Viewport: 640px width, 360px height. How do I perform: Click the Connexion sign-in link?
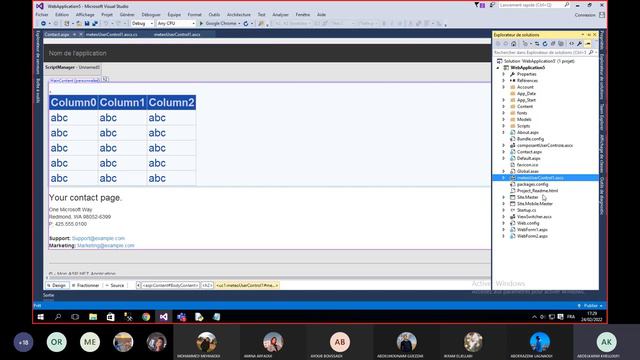click(x=585, y=15)
